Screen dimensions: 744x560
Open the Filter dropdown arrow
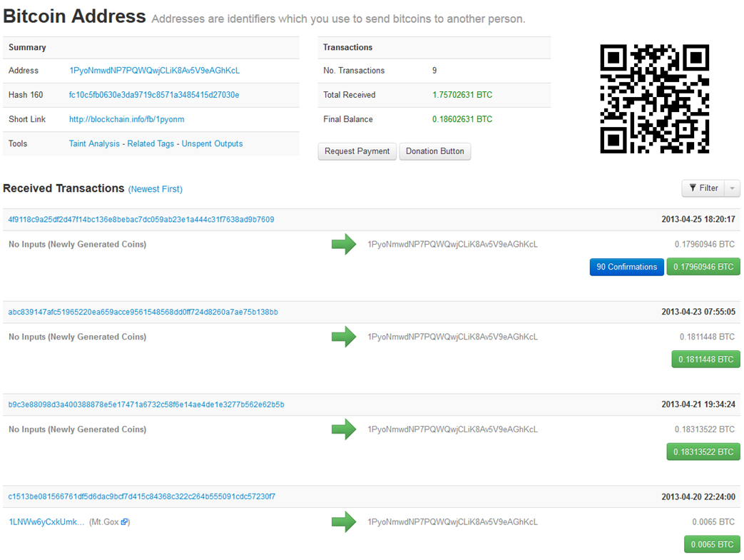click(x=732, y=188)
